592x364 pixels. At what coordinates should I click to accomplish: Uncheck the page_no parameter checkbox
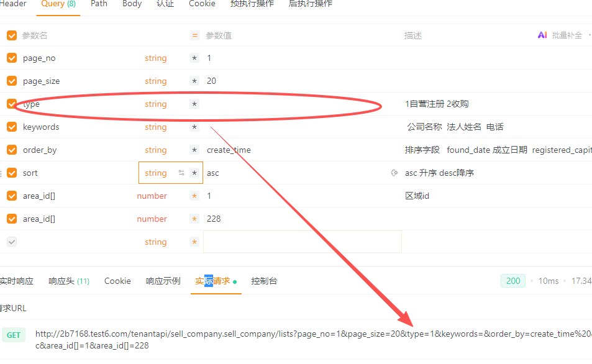[x=11, y=58]
